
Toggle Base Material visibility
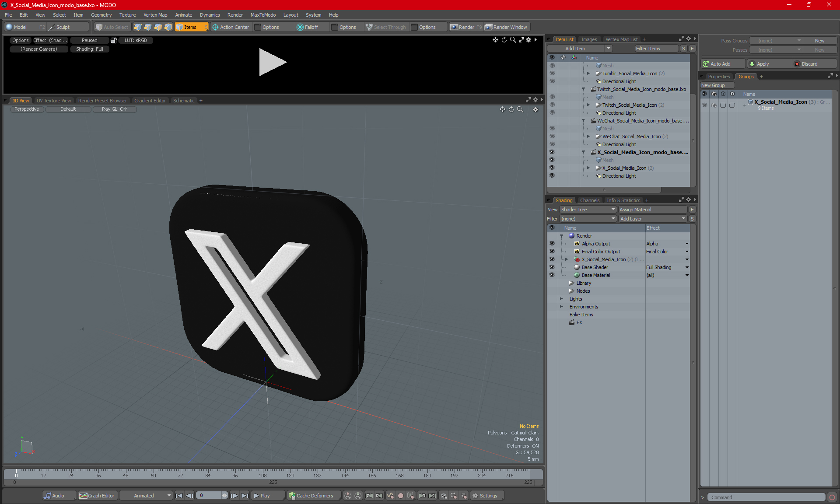[552, 275]
